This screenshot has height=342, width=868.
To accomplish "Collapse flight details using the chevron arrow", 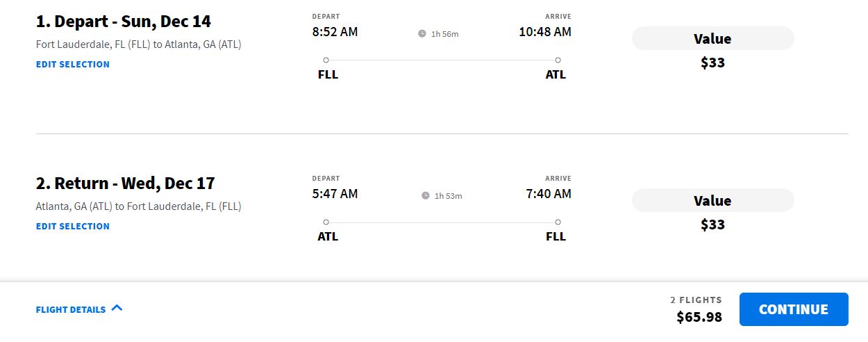I will pyautogui.click(x=117, y=308).
